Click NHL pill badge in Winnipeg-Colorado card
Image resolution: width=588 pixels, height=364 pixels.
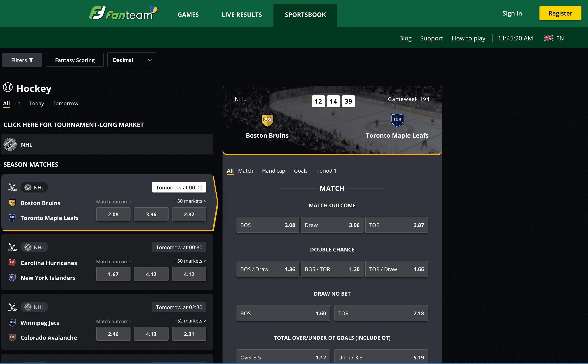(34, 307)
